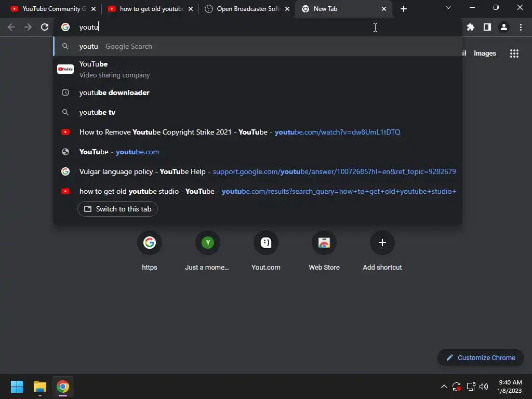Open the Windows Start menu
Viewport: 532px width, 399px height.
17,387
